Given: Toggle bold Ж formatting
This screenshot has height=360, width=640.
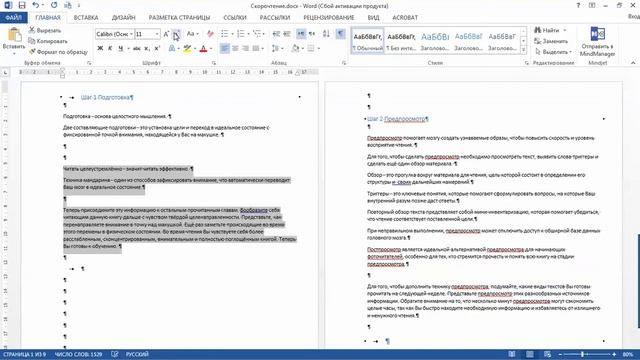Looking at the screenshot, I should (x=100, y=49).
